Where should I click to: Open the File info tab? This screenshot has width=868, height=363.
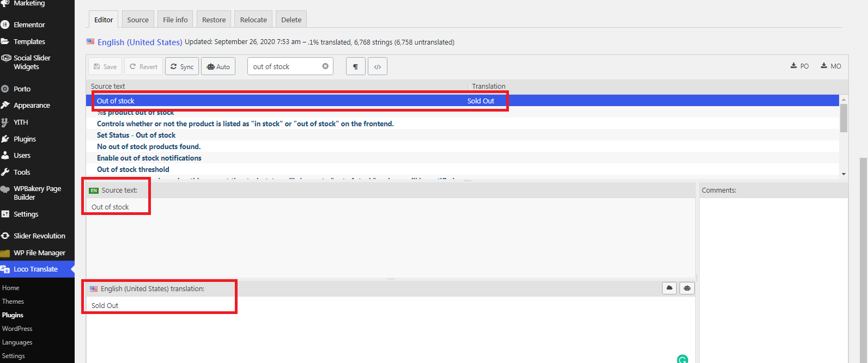(x=175, y=20)
